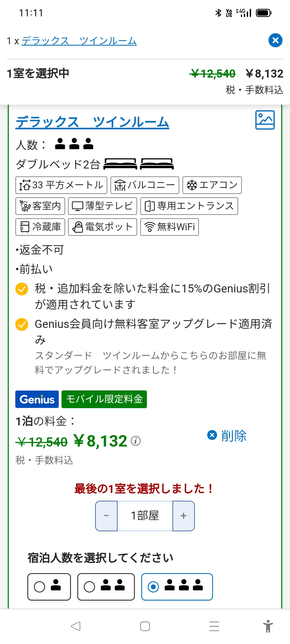This screenshot has width=290, height=644.
Task: Tap the 1部屋 room quantity field
Action: pyautogui.click(x=145, y=516)
